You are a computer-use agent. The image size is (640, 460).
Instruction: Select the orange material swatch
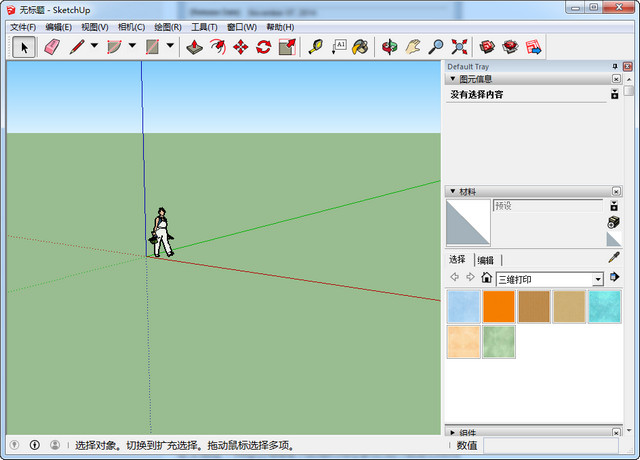click(499, 307)
